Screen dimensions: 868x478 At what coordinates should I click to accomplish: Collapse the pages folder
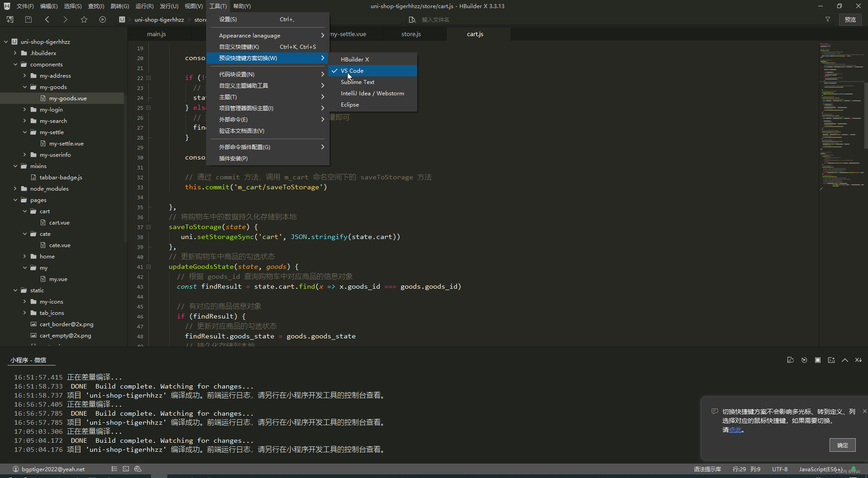click(x=15, y=200)
